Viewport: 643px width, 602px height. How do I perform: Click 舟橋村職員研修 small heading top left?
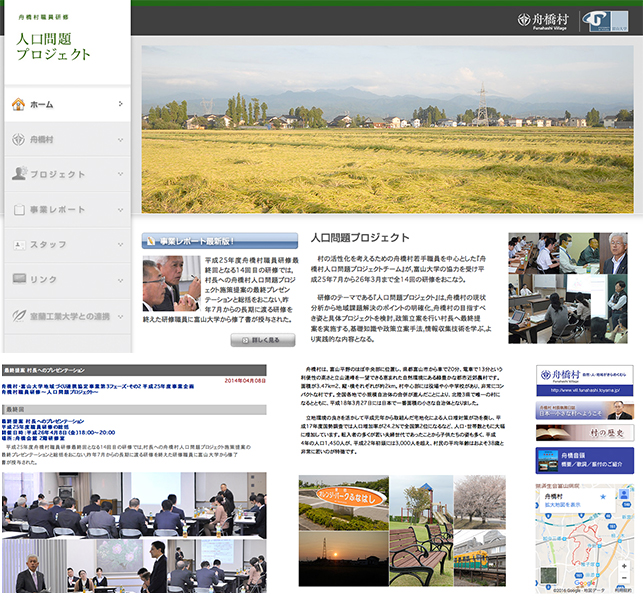(x=43, y=17)
